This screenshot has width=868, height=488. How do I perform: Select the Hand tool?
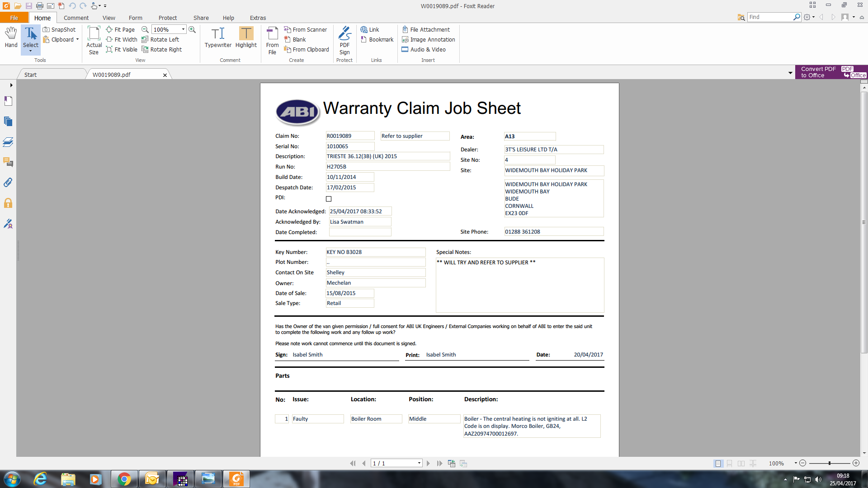(11, 37)
